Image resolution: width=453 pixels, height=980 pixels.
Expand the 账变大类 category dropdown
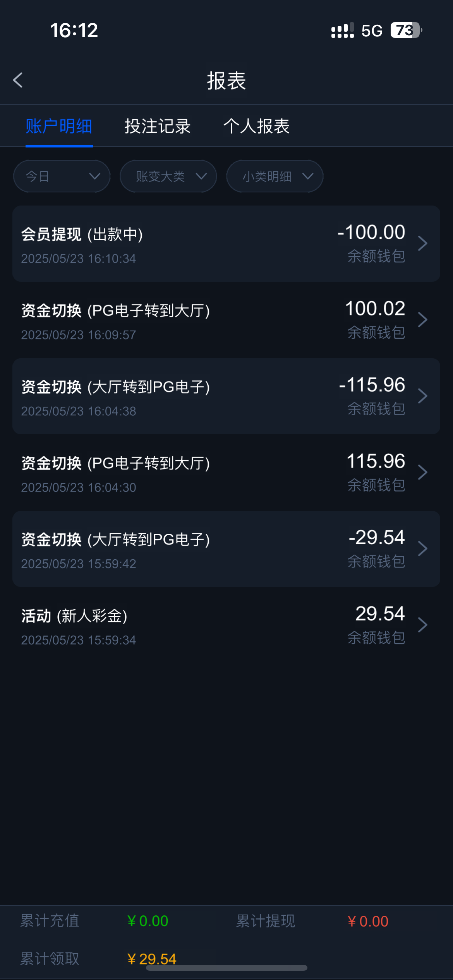168,176
